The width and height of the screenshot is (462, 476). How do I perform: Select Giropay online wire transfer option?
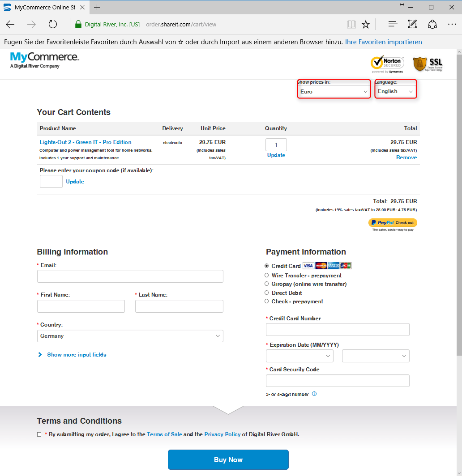pyautogui.click(x=267, y=284)
